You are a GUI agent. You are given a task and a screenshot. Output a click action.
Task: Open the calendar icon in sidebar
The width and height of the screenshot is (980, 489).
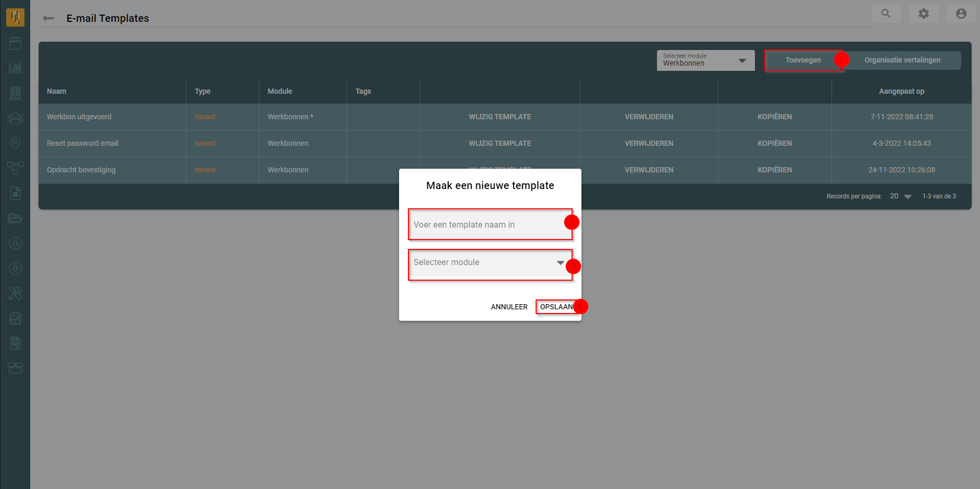pos(15,43)
